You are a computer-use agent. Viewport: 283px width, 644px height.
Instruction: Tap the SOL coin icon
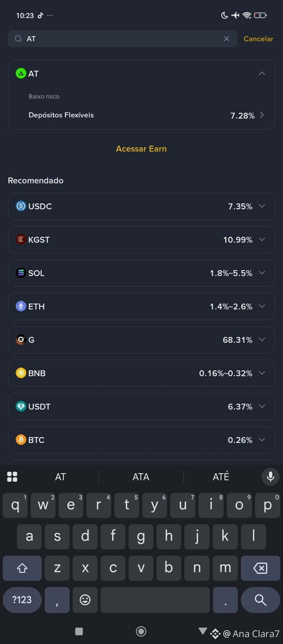[21, 273]
